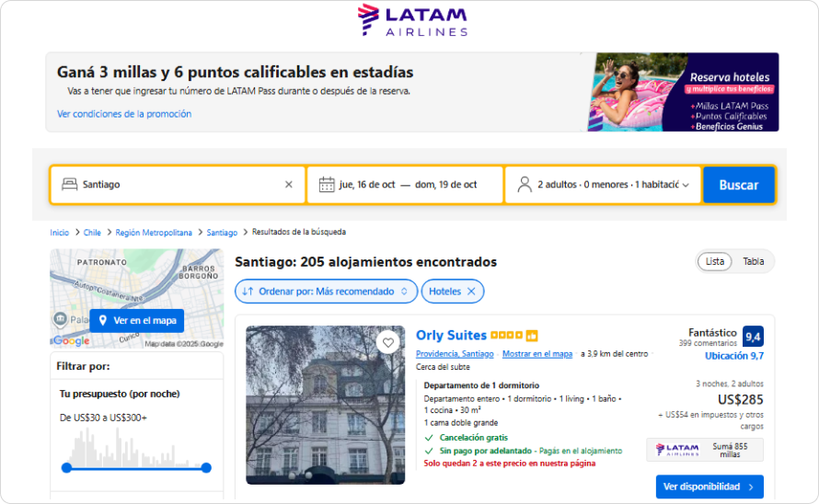
Task: Click the thumbs-up preferred partner icon
Action: coord(532,336)
